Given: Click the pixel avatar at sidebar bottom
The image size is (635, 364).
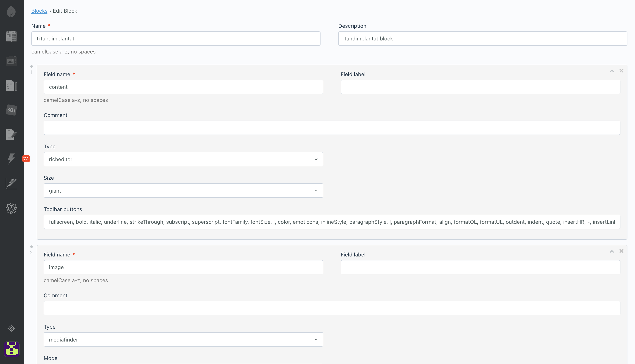Looking at the screenshot, I should coord(12,349).
